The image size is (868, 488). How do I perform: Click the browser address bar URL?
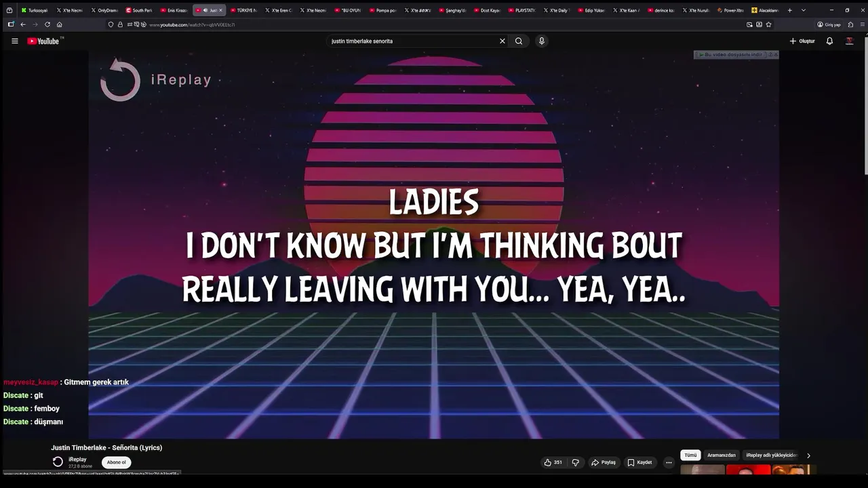(x=192, y=25)
